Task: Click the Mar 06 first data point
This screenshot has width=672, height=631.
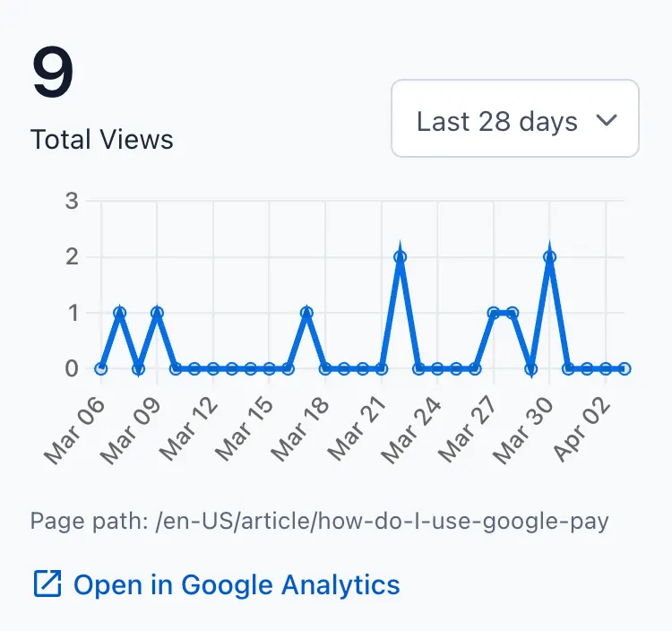Action: [x=100, y=368]
